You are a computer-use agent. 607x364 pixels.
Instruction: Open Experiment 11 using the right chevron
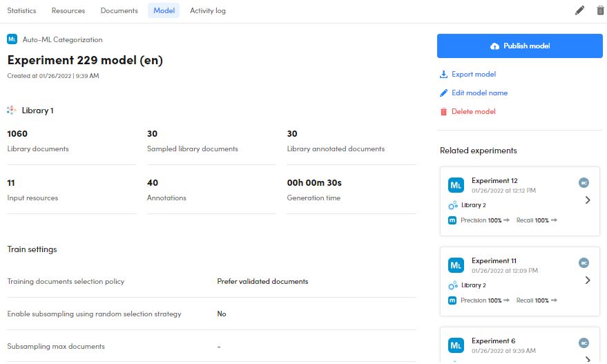pyautogui.click(x=588, y=280)
